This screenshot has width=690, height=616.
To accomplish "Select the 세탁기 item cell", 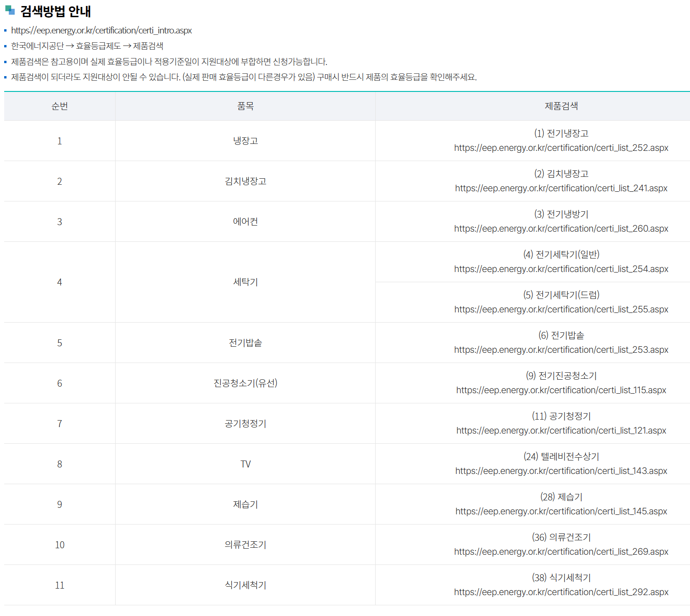I will [x=245, y=282].
